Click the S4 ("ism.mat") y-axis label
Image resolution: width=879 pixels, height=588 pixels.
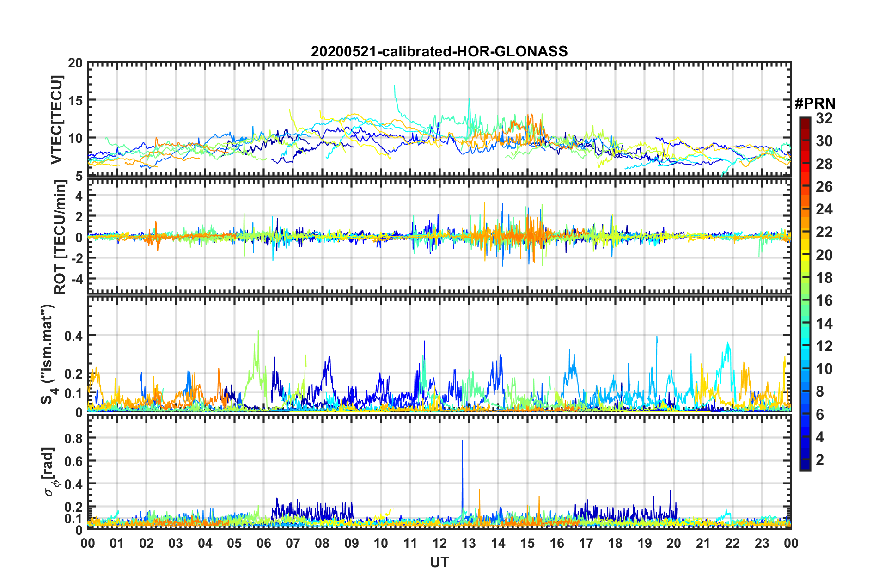pos(49,354)
